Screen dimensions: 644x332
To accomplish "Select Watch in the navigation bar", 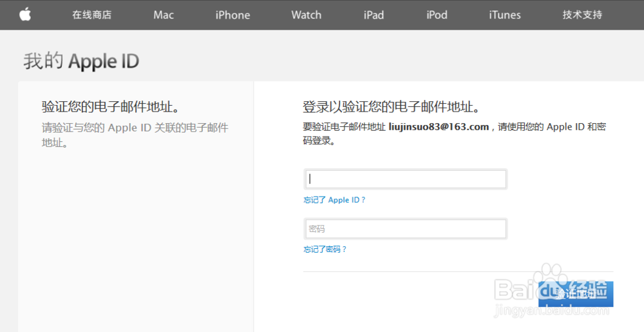I will [307, 15].
